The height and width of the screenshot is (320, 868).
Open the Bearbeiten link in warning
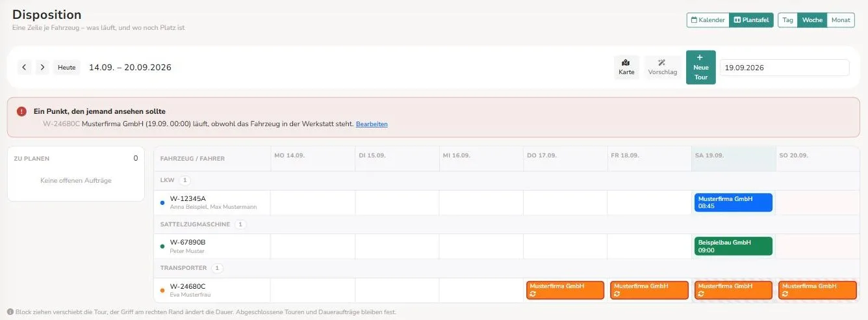pyautogui.click(x=372, y=124)
